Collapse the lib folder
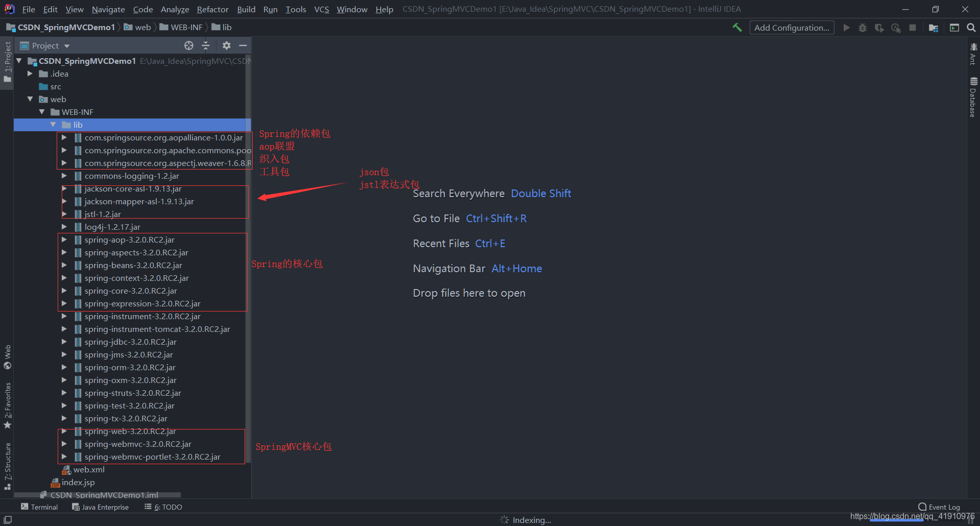Screen dimensions: 980x526 tap(53, 125)
